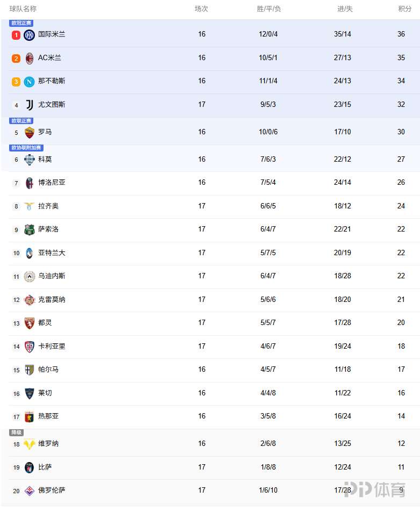Click the 欧协联附加赛 zone tag
This screenshot has width=420, height=512.
click(26, 148)
